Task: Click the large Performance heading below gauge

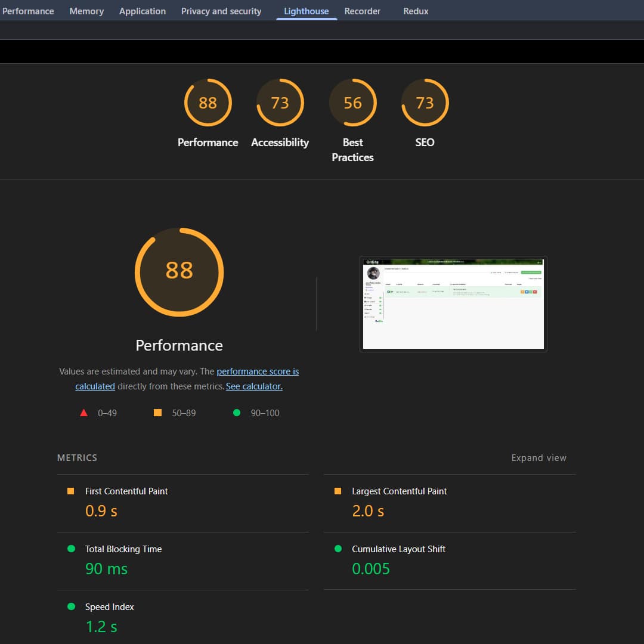Action: [179, 345]
